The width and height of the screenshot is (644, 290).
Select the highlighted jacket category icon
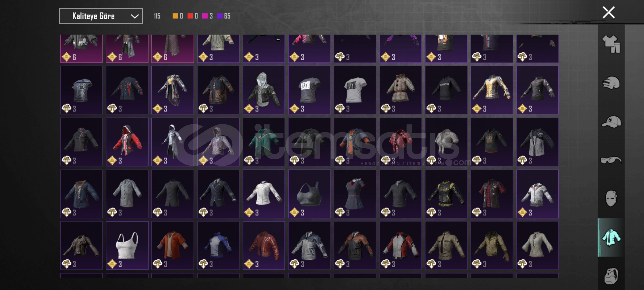(x=611, y=237)
